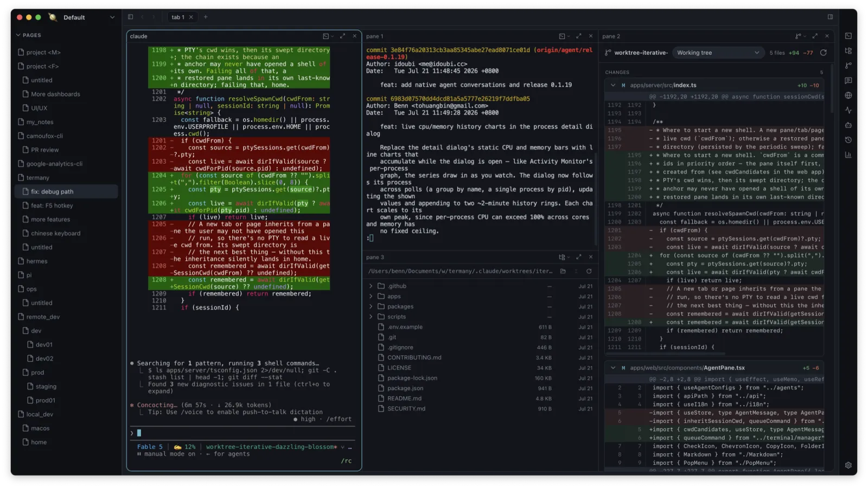Expand the scripts folder
Viewport: 868px width, 488px height.
(x=371, y=317)
